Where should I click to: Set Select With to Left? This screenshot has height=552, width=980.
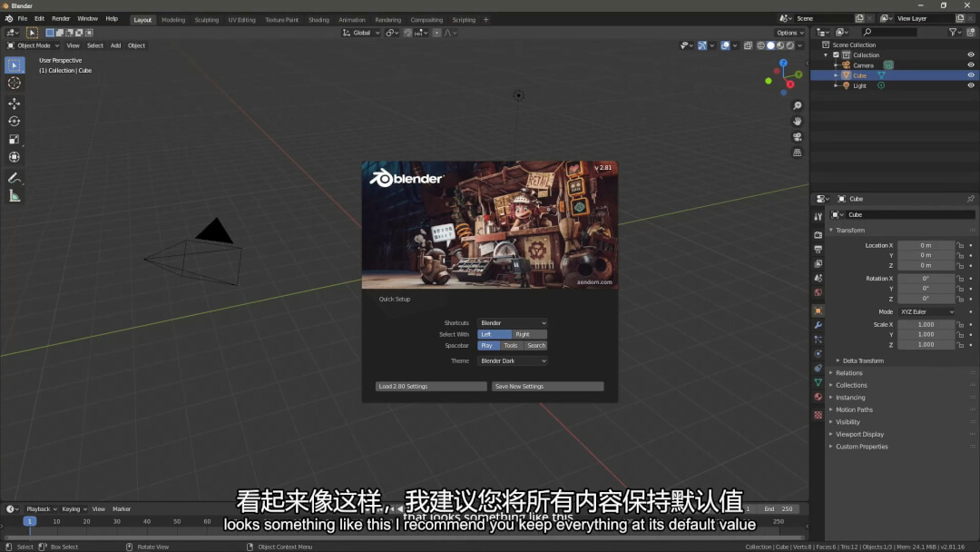coord(495,334)
